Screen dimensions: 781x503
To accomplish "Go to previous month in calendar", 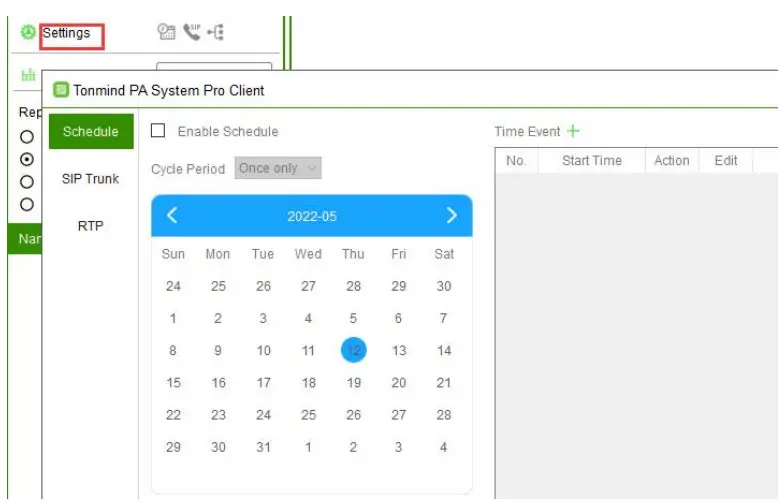I will [172, 215].
